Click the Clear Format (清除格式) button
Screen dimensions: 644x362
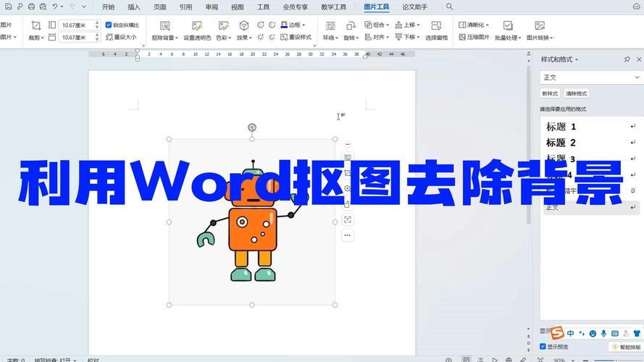[576, 93]
